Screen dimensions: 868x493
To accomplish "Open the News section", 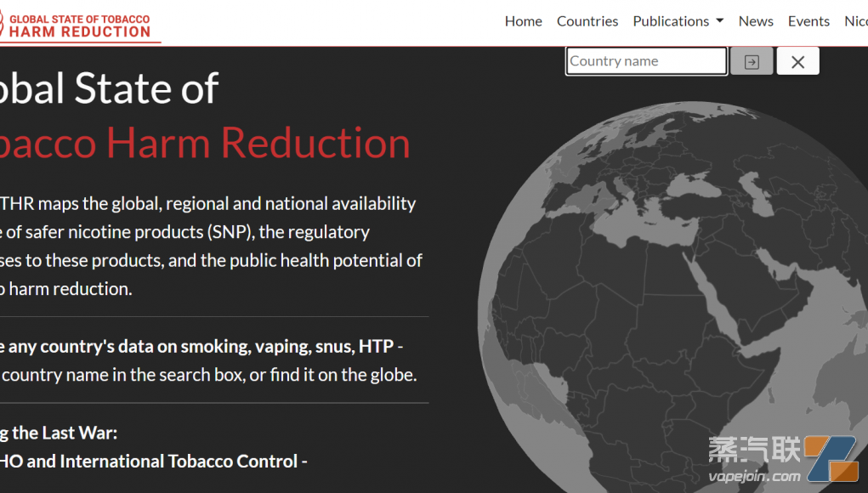I will point(756,21).
